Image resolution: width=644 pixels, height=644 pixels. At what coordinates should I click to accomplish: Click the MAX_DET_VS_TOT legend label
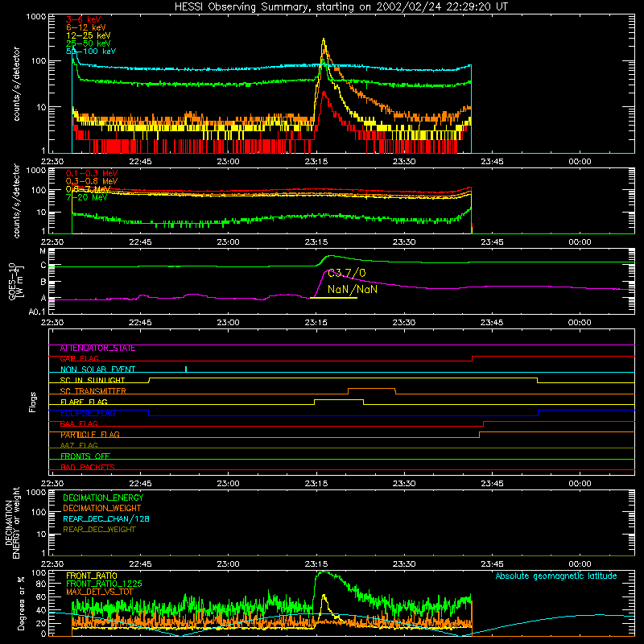[99, 592]
